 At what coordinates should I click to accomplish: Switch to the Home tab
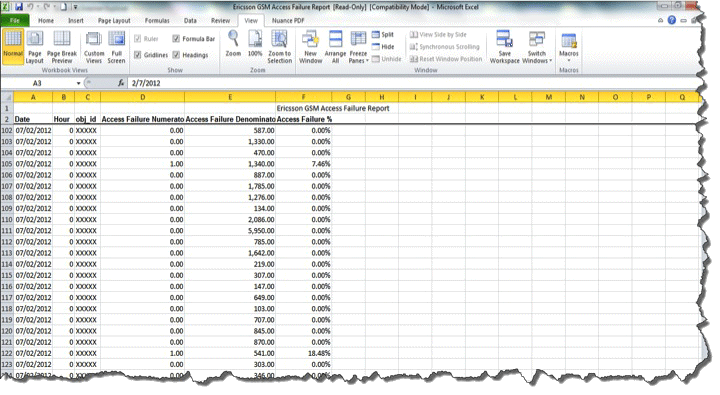(45, 20)
